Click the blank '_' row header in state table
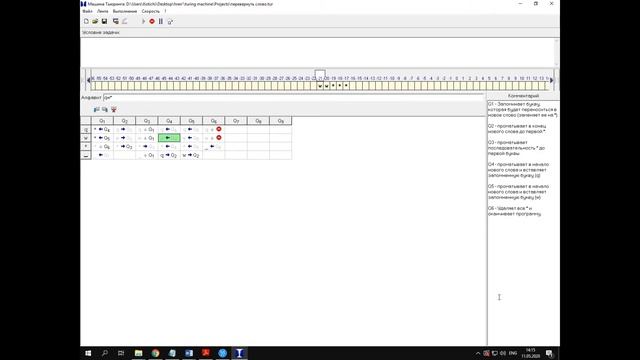 pos(86,155)
